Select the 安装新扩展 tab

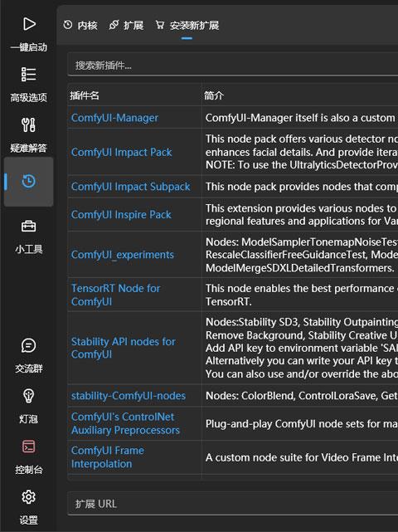(x=187, y=25)
